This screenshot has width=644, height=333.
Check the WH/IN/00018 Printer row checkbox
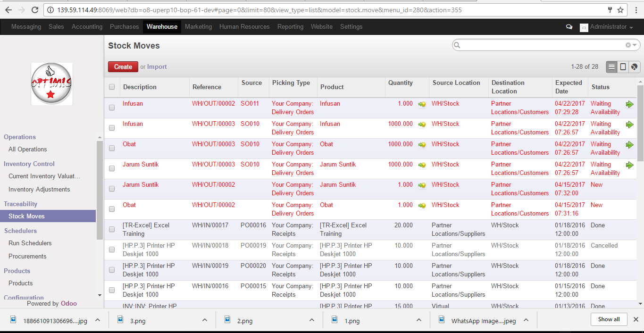click(x=112, y=250)
